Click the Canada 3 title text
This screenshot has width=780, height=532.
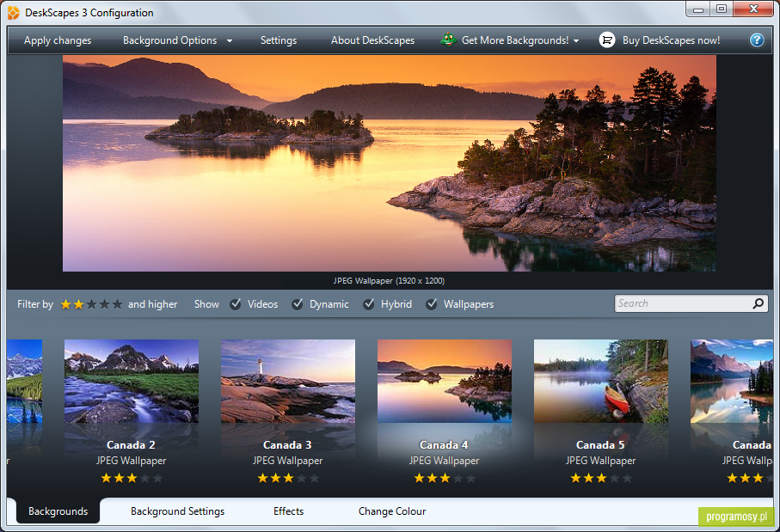coord(287,445)
